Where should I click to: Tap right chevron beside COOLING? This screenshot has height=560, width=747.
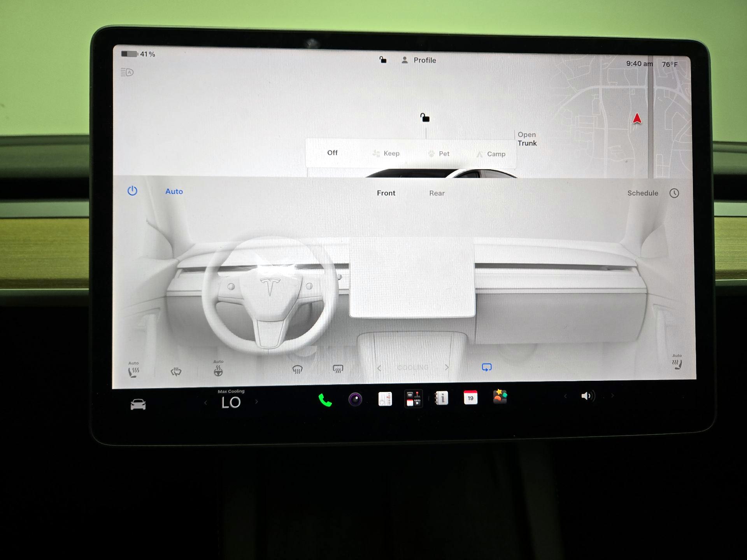tap(447, 367)
